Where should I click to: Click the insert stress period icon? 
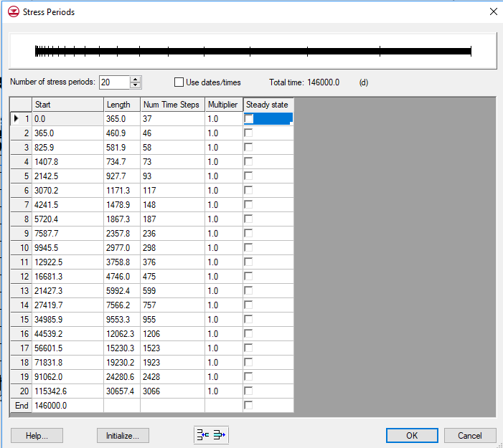tap(203, 435)
